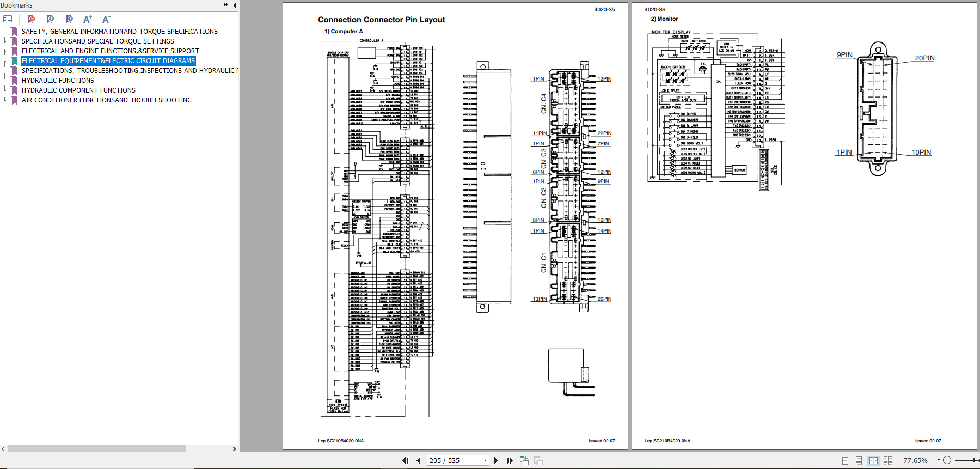The height and width of the screenshot is (469, 980).
Task: Increase bookmark text size (A+)
Action: [88, 19]
